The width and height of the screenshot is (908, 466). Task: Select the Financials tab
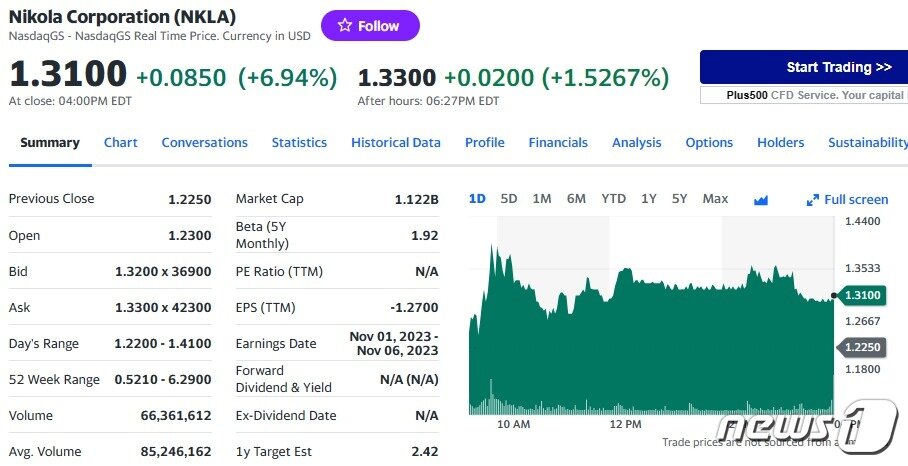click(x=558, y=143)
